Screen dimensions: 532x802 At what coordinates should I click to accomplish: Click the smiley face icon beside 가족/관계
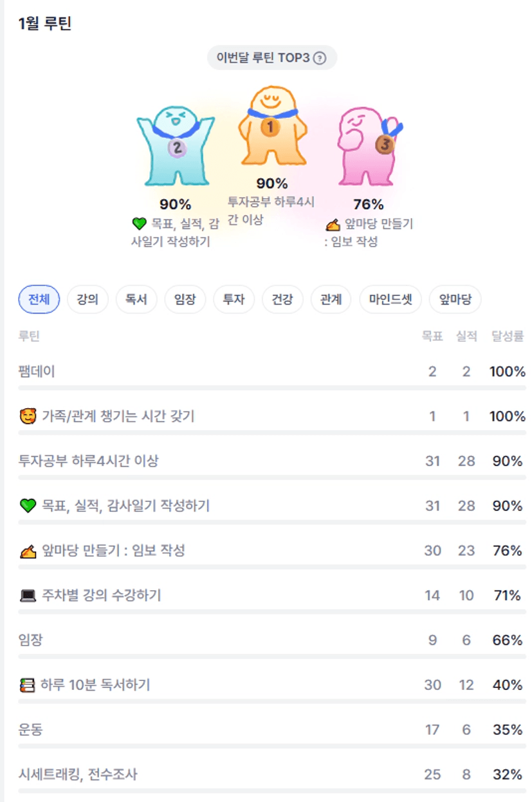coord(28,417)
